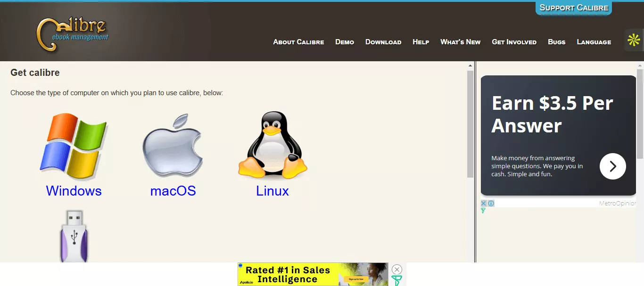Select the Linux penguin icon
The image size is (644, 286).
(x=272, y=145)
